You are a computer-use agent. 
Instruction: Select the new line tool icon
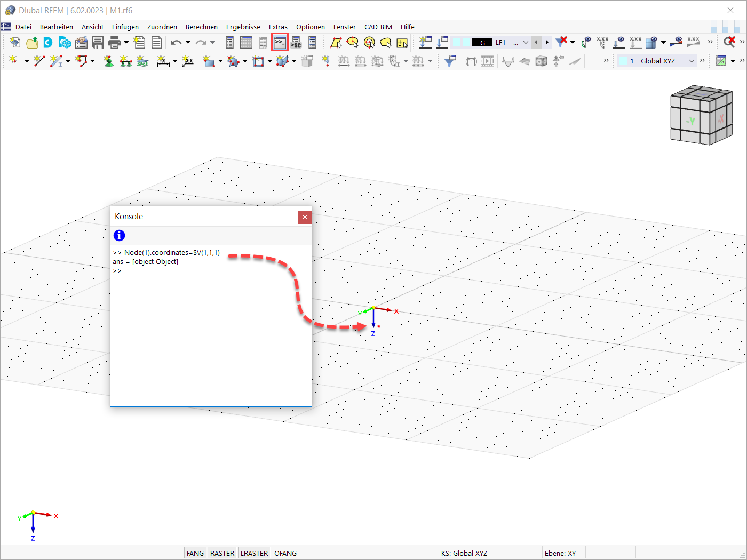coord(39,61)
